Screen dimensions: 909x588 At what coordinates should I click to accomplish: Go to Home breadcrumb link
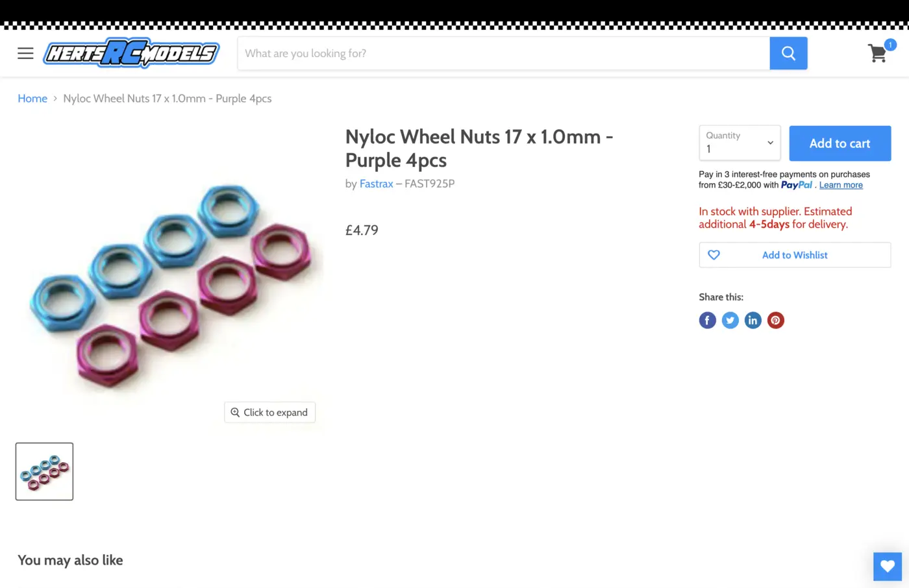32,99
